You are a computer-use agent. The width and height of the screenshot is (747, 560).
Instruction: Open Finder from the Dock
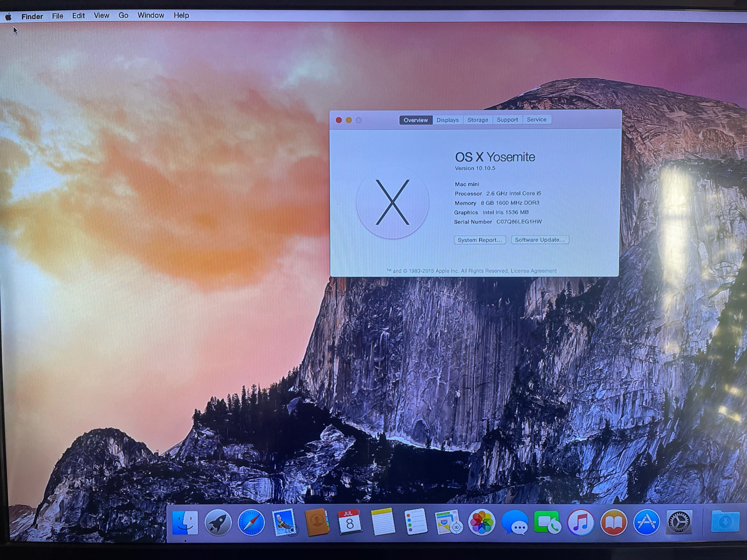pyautogui.click(x=185, y=523)
